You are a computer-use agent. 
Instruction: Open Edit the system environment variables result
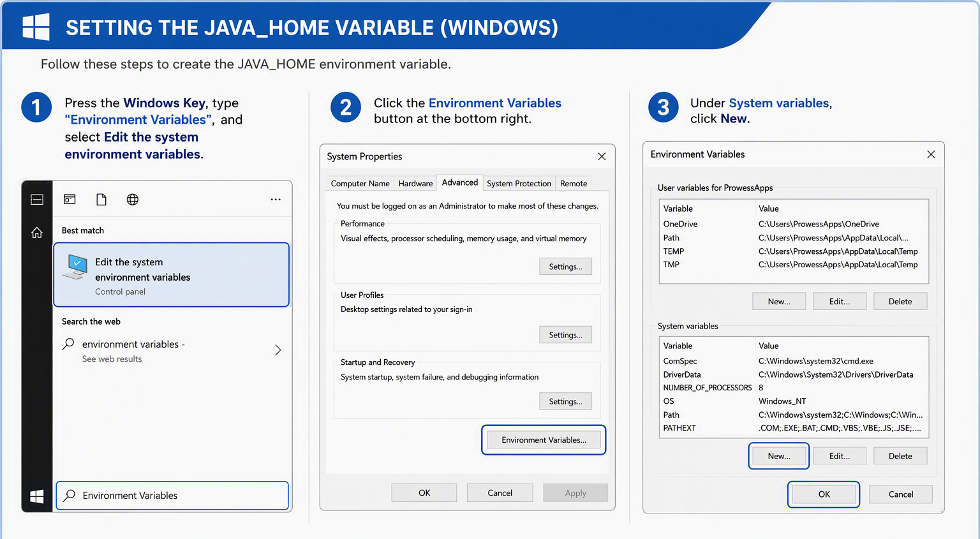[x=172, y=275]
